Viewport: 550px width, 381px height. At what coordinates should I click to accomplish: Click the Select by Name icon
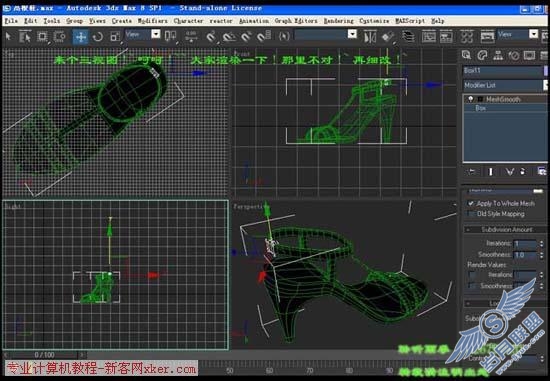[25, 36]
